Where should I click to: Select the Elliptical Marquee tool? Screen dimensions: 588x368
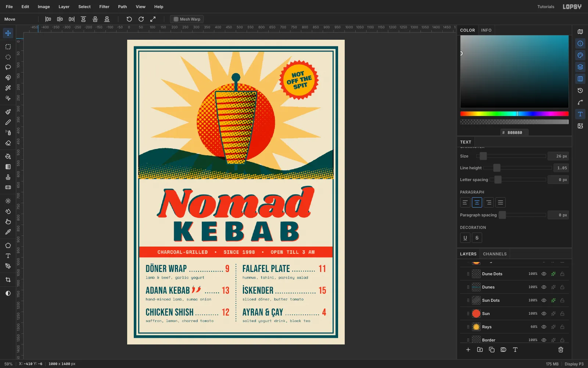point(8,57)
